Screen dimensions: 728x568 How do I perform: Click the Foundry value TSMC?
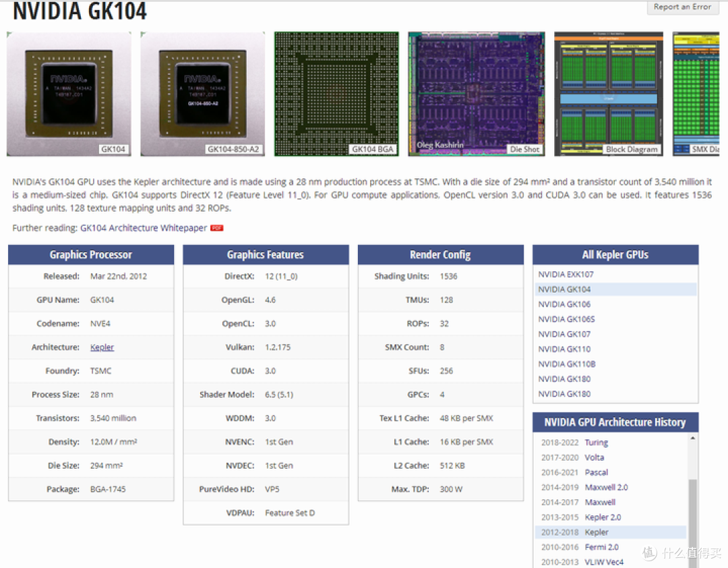[x=100, y=371]
